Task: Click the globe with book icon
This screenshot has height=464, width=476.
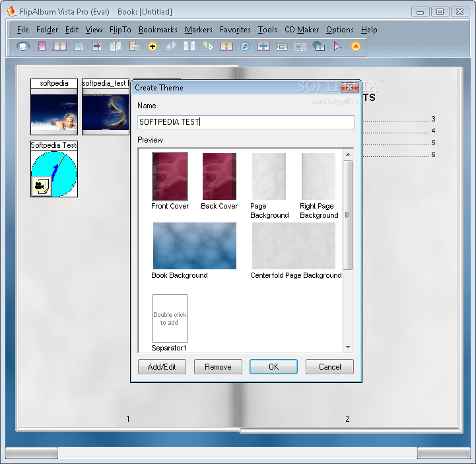Action: [x=319, y=46]
